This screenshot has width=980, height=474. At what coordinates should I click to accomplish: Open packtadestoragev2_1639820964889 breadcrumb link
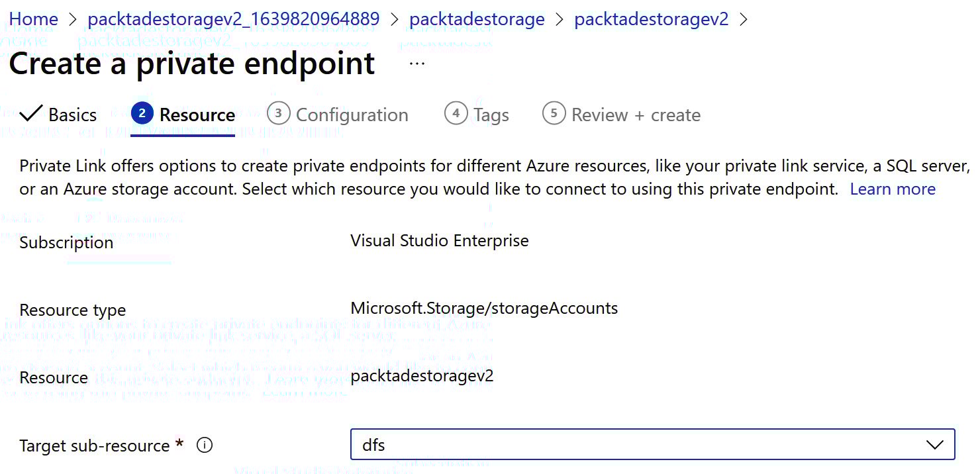234,19
